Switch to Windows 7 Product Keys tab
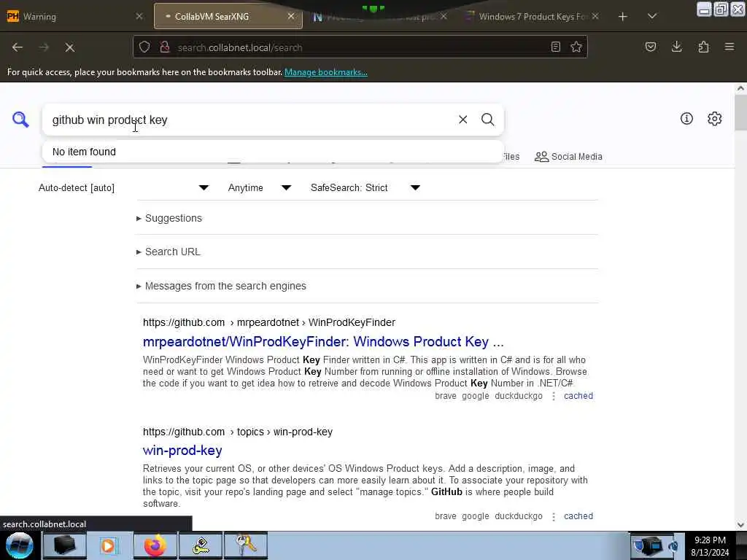 point(532,17)
